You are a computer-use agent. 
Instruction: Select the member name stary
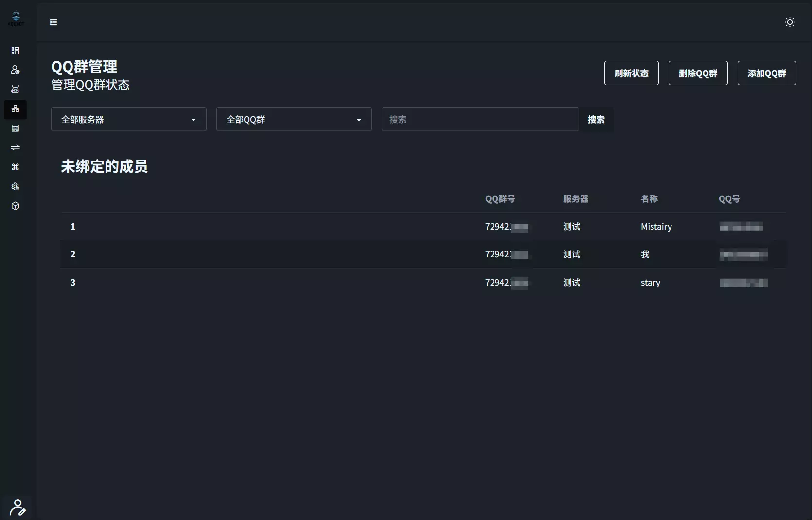(651, 282)
